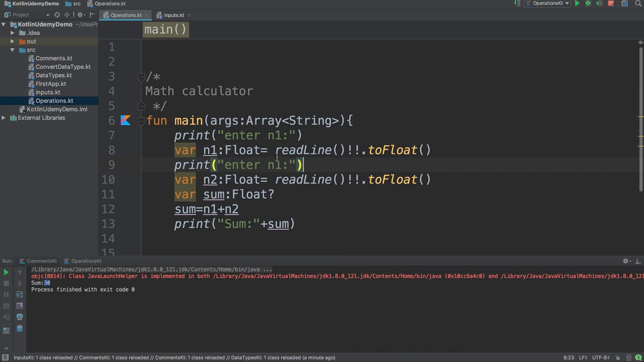Click Operations.kt breadcrumb in navigation bar
This screenshot has width=644, height=362.
tap(106, 4)
